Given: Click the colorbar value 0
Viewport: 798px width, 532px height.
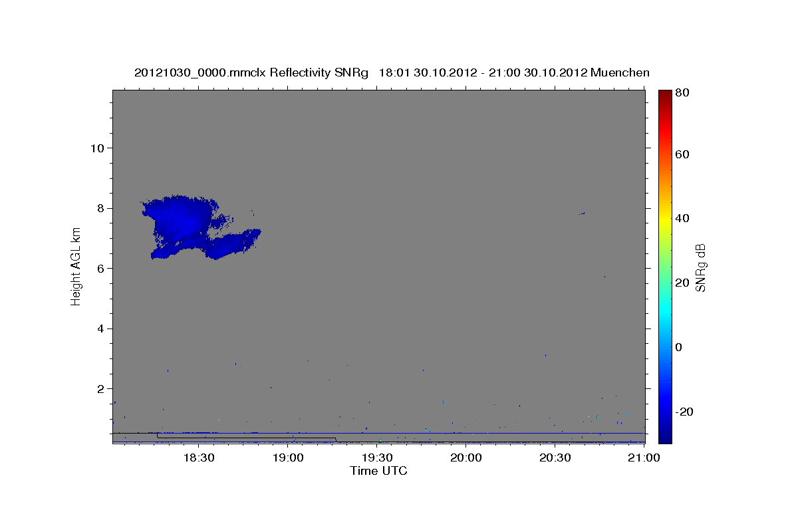Looking at the screenshot, I should pyautogui.click(x=680, y=347).
